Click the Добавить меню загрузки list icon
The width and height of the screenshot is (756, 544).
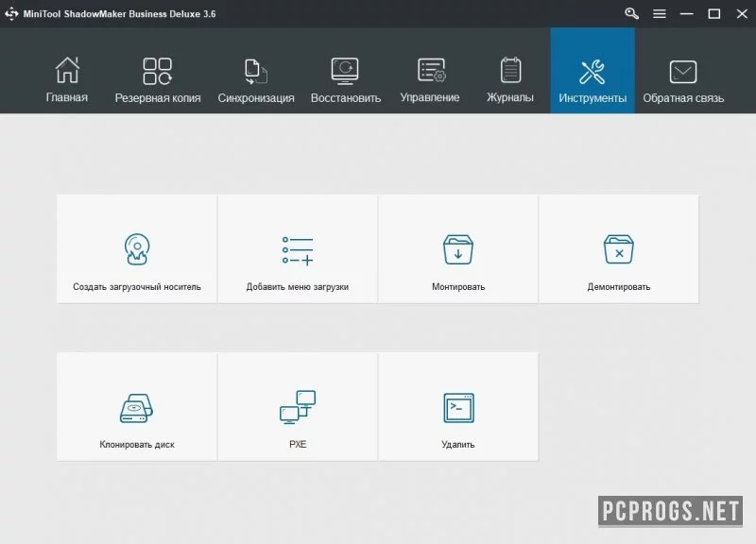[298, 250]
